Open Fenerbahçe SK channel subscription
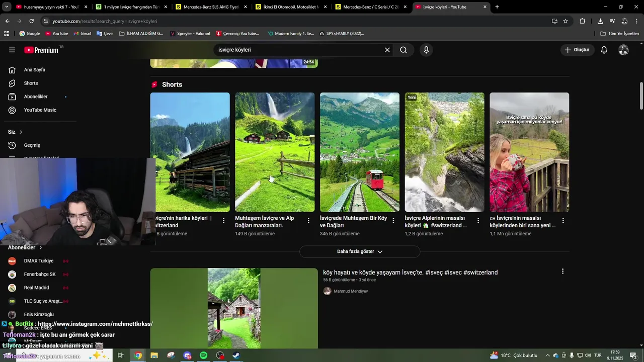644x362 pixels. (39, 275)
